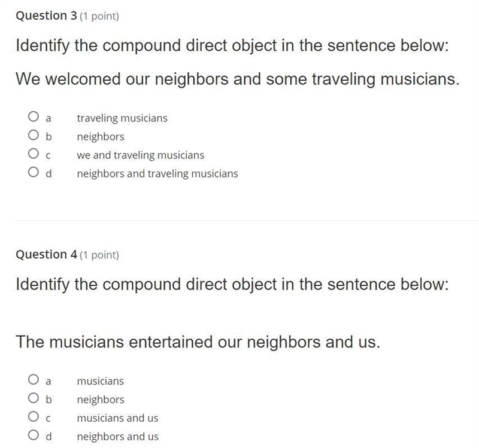
Task: Select radio button d in Question 4
Action: click(x=34, y=435)
